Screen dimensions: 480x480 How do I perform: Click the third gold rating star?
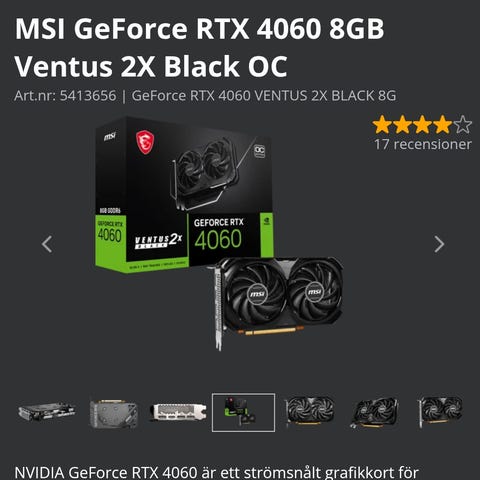422,125
